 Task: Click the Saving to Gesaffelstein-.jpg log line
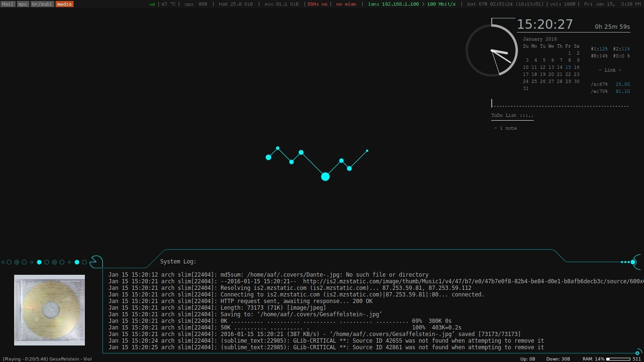tap(245, 314)
